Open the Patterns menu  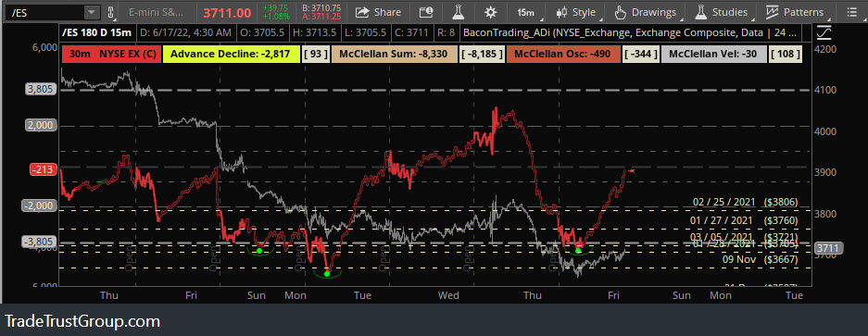[x=795, y=12]
